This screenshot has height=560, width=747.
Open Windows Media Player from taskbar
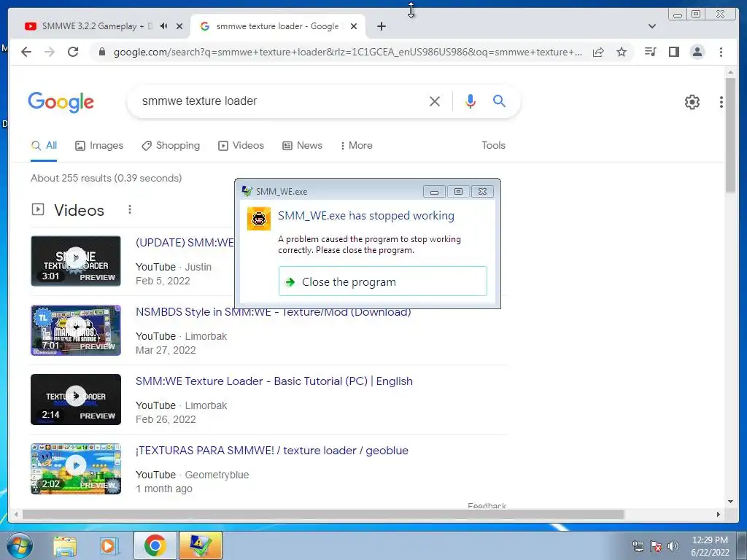(x=109, y=545)
